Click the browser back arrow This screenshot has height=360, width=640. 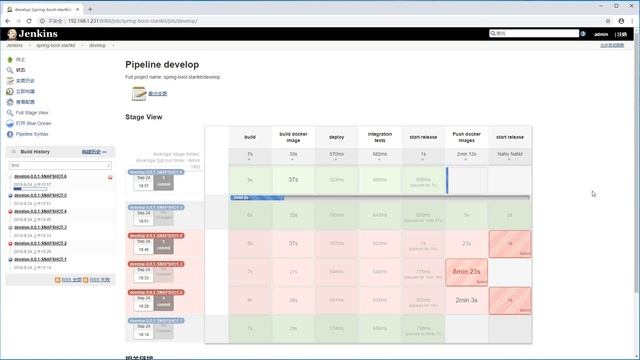[x=8, y=21]
